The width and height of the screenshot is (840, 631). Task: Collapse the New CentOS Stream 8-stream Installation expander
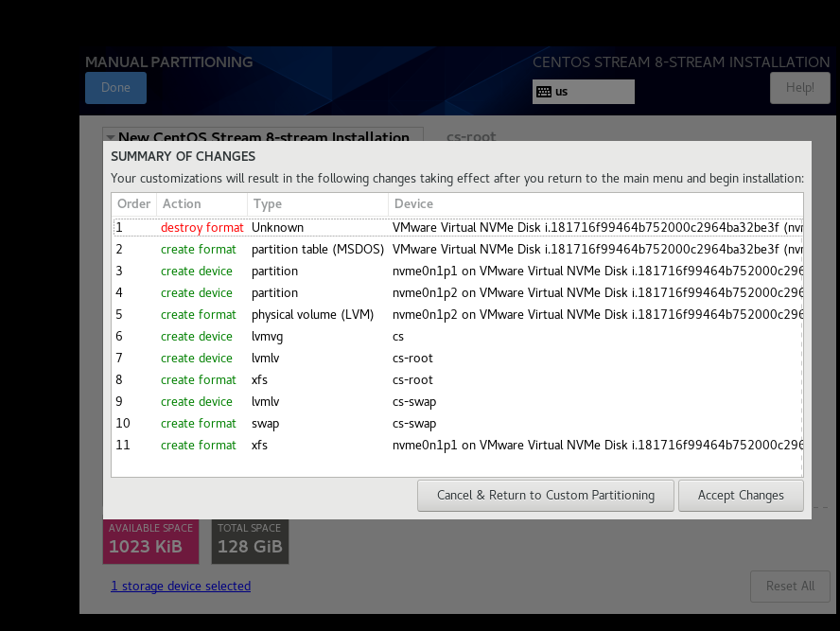pos(110,137)
